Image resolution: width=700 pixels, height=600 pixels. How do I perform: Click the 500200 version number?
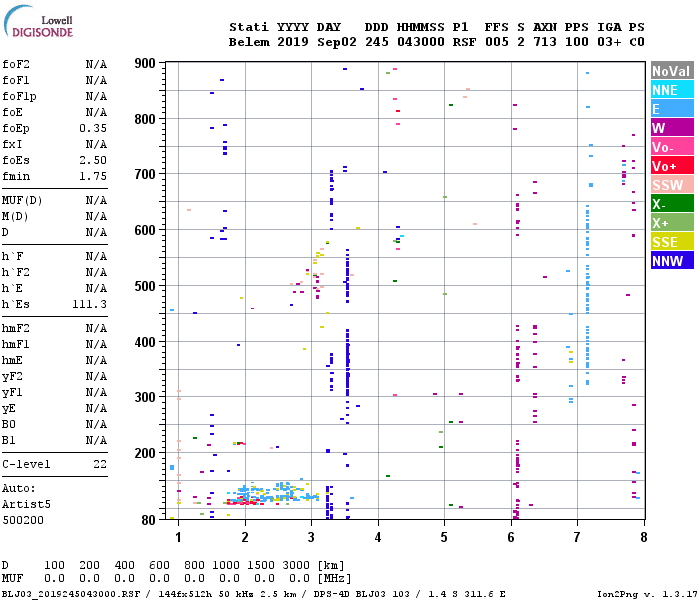23,521
